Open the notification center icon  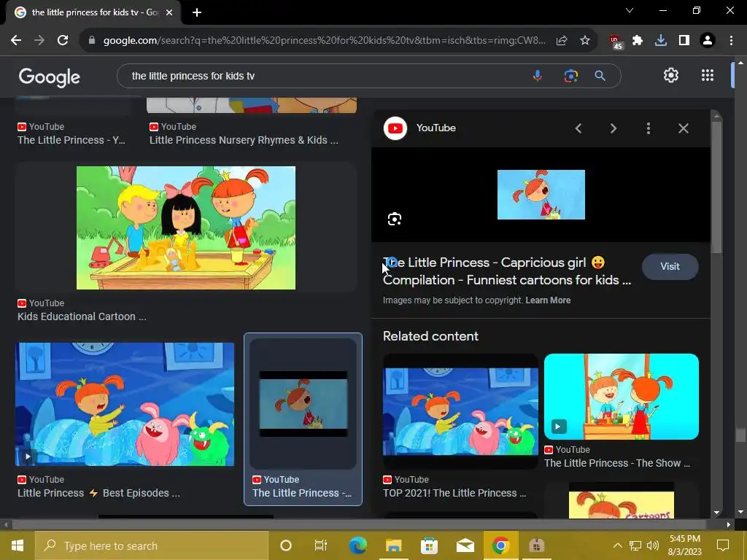723,545
